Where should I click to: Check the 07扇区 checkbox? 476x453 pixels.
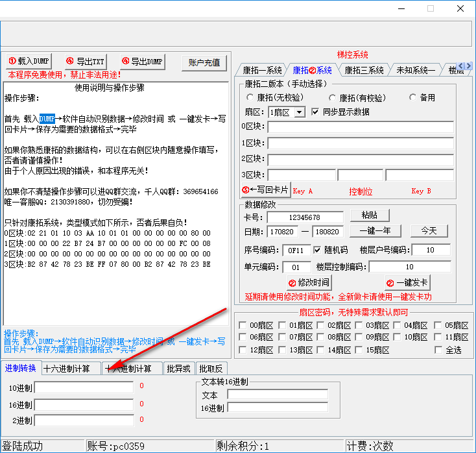click(x=282, y=337)
